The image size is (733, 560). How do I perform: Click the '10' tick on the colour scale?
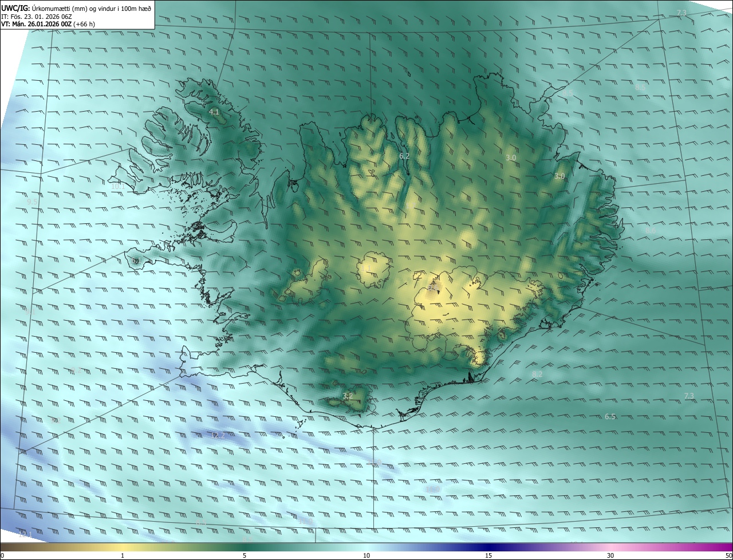366,556
